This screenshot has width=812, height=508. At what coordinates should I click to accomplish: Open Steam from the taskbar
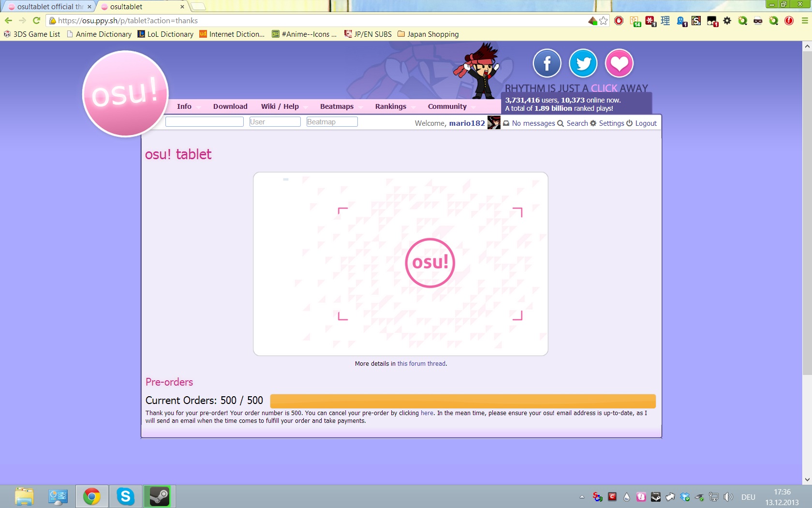point(159,496)
